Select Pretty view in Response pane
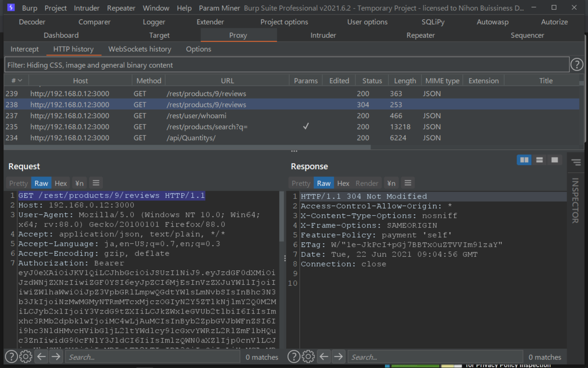The width and height of the screenshot is (588, 368). coord(301,183)
